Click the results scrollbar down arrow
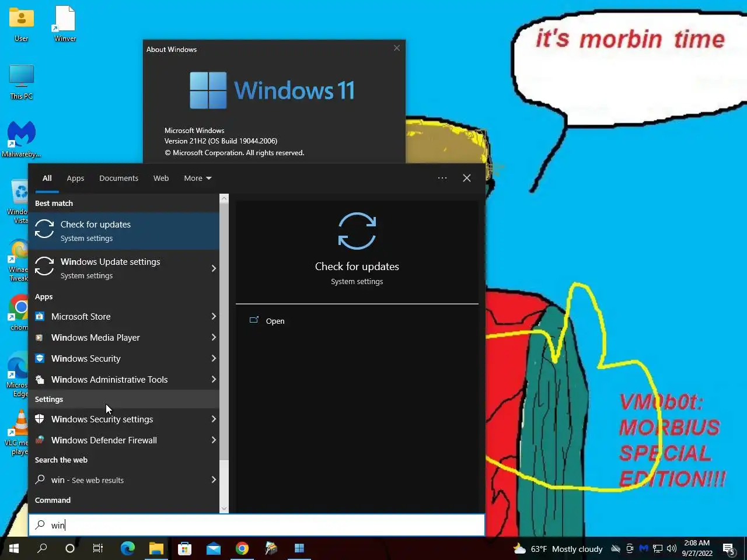The image size is (747, 560). coord(224,509)
